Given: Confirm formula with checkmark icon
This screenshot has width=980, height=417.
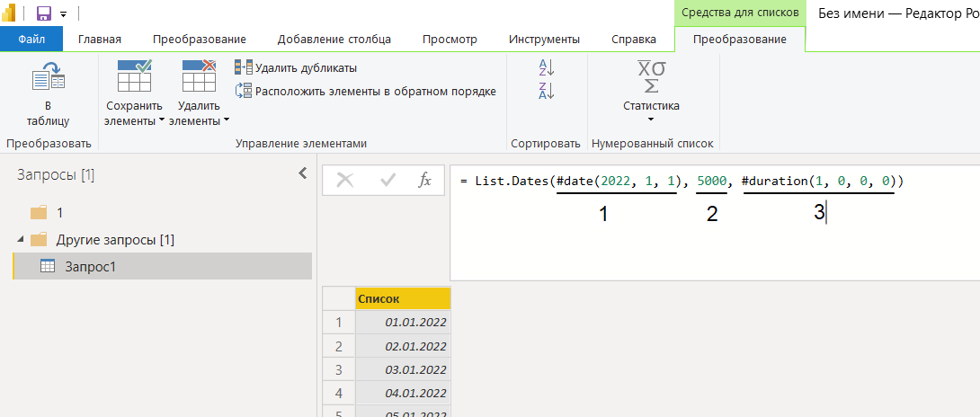Looking at the screenshot, I should click(x=388, y=181).
